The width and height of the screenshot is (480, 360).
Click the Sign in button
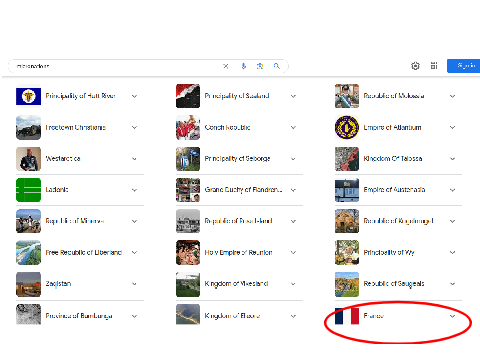pos(464,66)
